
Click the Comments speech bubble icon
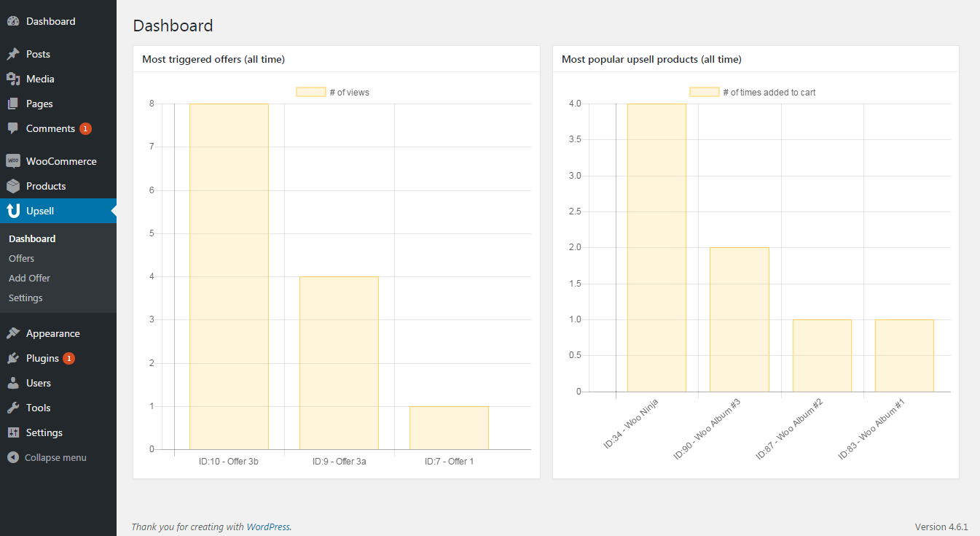click(13, 128)
